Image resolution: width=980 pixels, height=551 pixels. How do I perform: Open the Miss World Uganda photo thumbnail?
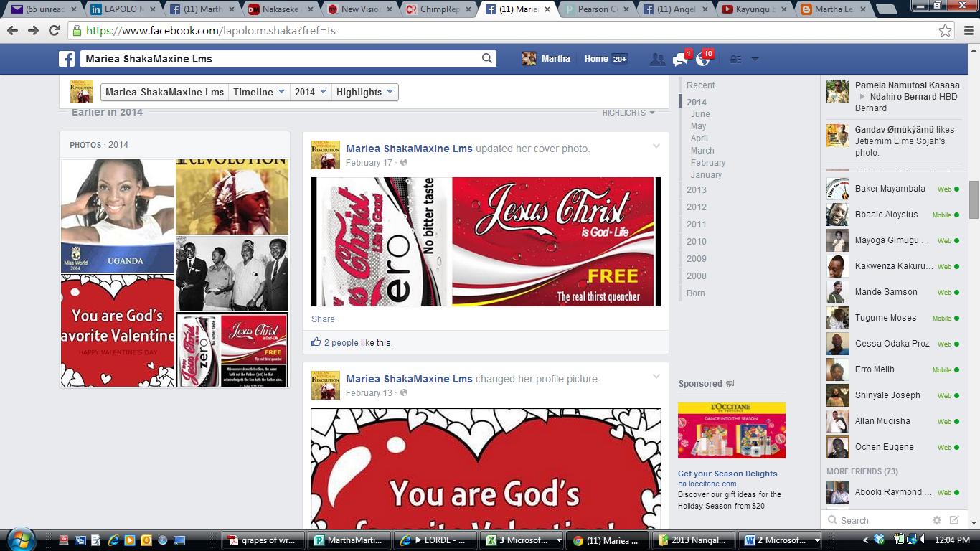click(x=118, y=216)
